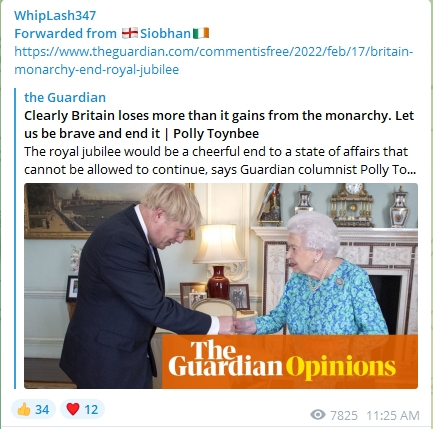Open the forwarded source Siobhan
This screenshot has width=433, height=429.
coord(165,34)
